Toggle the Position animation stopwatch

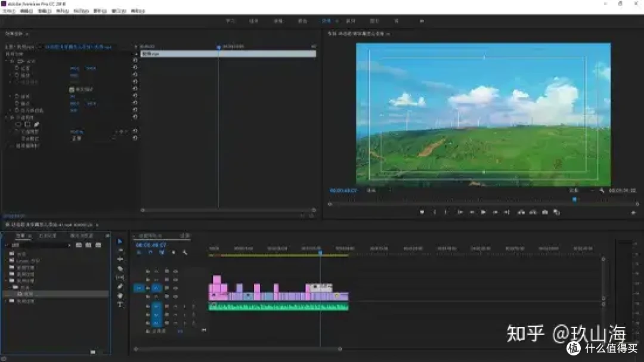(x=17, y=69)
